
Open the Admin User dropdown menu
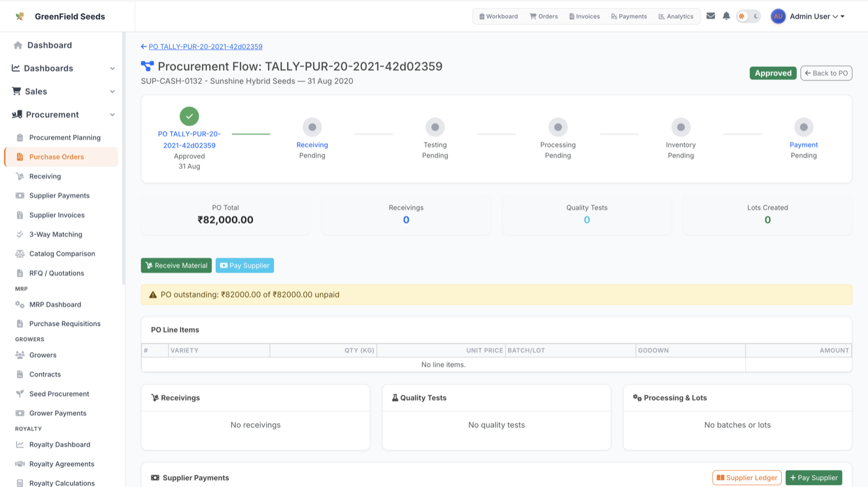(817, 16)
